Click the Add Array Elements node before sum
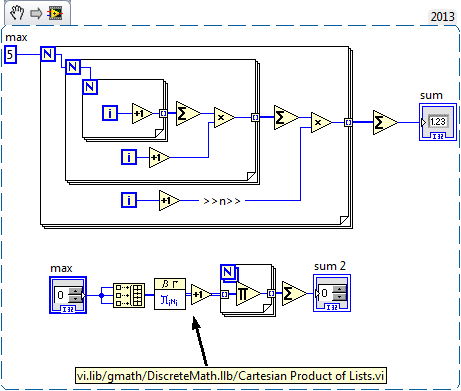This screenshot has height=391, width=461. pyautogui.click(x=385, y=122)
